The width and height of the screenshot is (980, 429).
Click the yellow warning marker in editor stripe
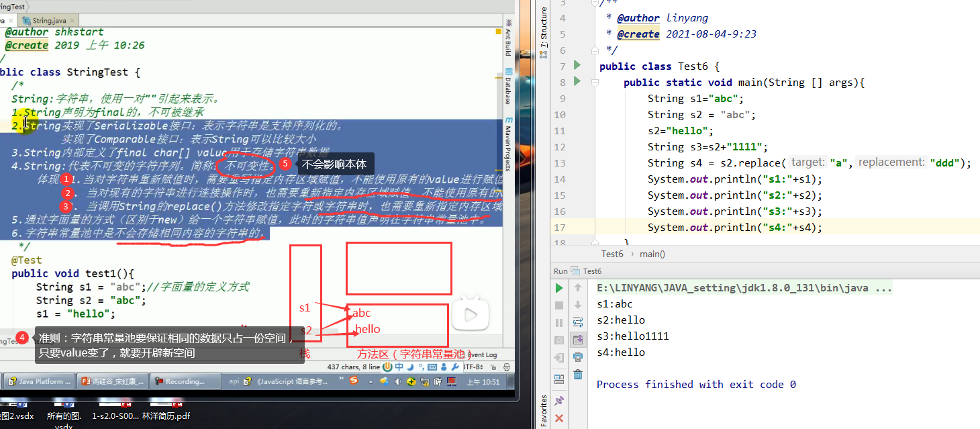tap(499, 32)
